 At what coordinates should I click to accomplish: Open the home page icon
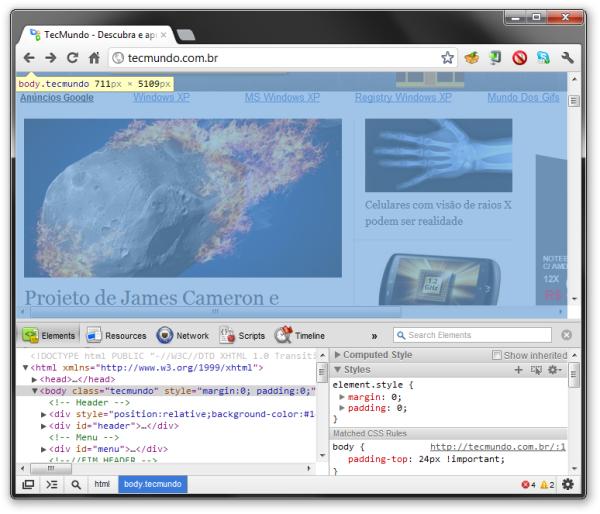(x=94, y=58)
